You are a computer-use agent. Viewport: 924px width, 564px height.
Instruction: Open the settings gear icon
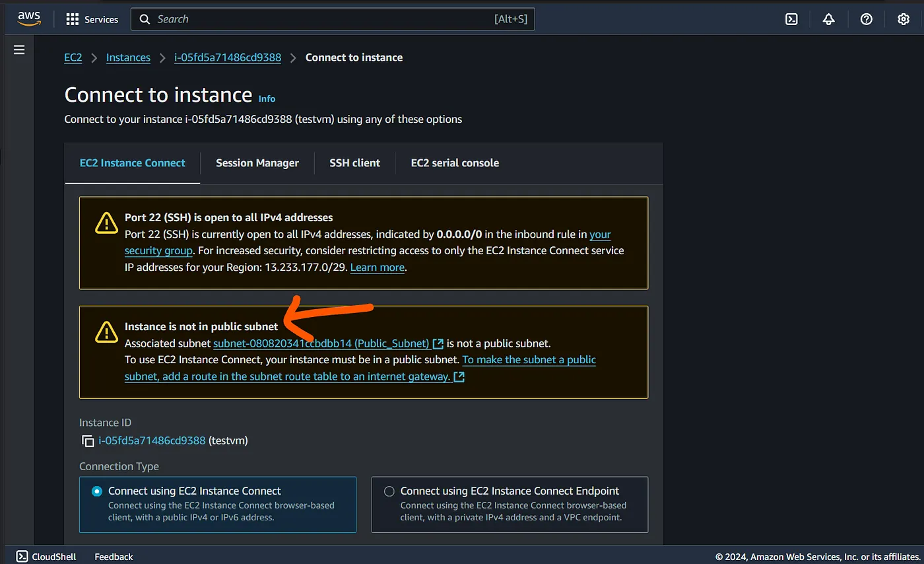tap(904, 19)
